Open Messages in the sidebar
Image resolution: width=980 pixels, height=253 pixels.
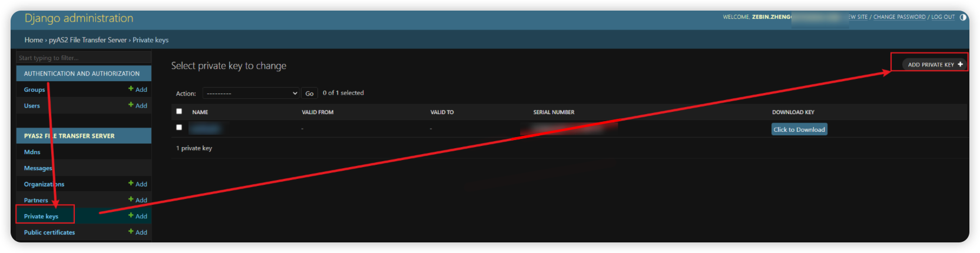[38, 168]
